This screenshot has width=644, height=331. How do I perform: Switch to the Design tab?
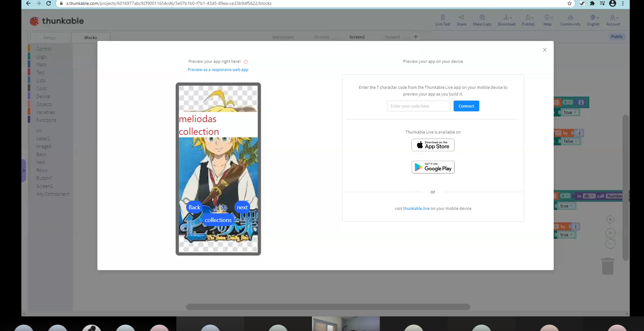coord(50,38)
